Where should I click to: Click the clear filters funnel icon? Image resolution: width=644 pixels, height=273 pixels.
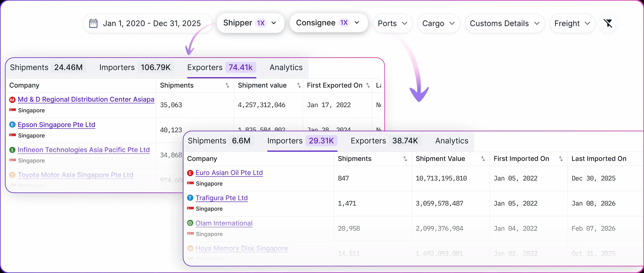(x=608, y=23)
